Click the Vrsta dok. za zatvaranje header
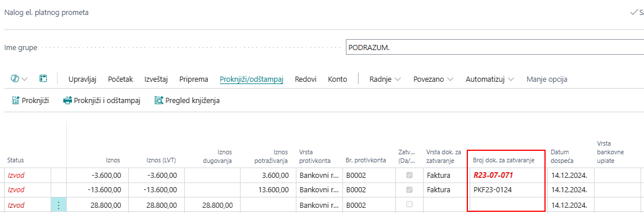Viewport: 644px width, 213px height. pos(444,156)
